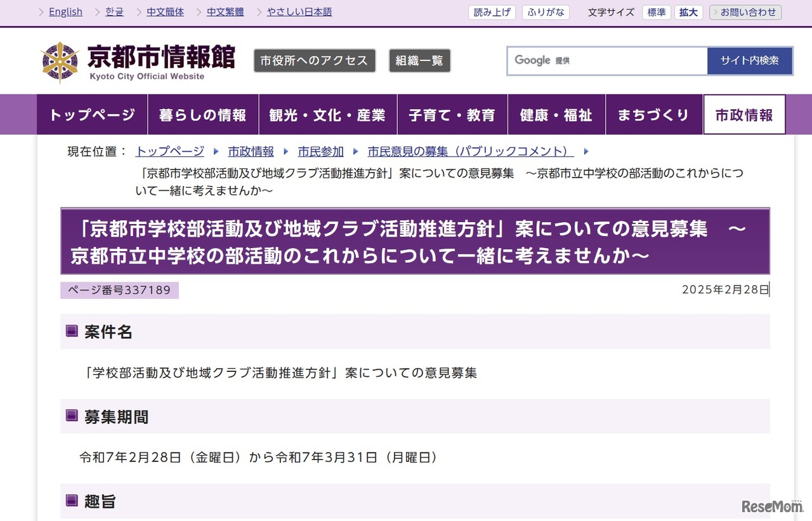
Task: Open the 健康・福祉 menu
Action: (x=556, y=114)
